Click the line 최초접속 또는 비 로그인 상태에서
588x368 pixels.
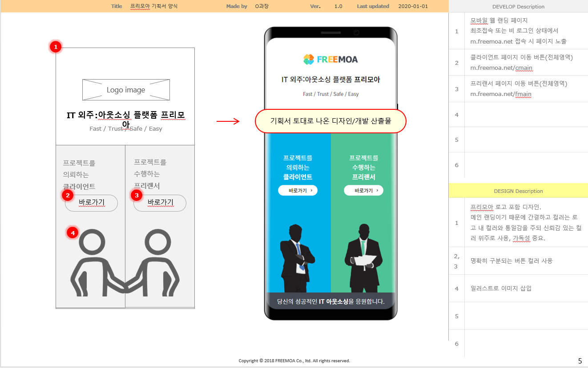coord(514,31)
